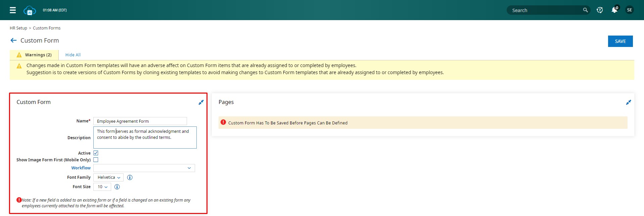Click the Name input field

tap(140, 121)
